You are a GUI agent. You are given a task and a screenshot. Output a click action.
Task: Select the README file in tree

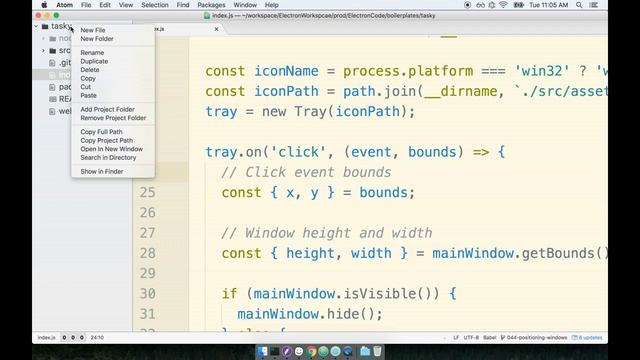(x=64, y=99)
